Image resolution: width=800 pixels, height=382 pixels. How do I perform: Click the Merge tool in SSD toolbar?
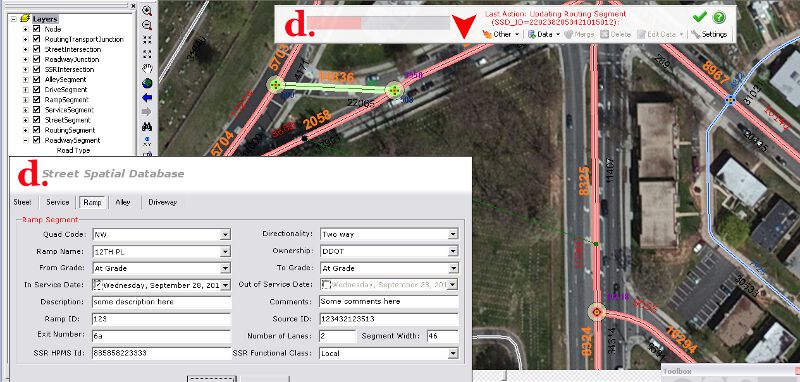pos(579,35)
